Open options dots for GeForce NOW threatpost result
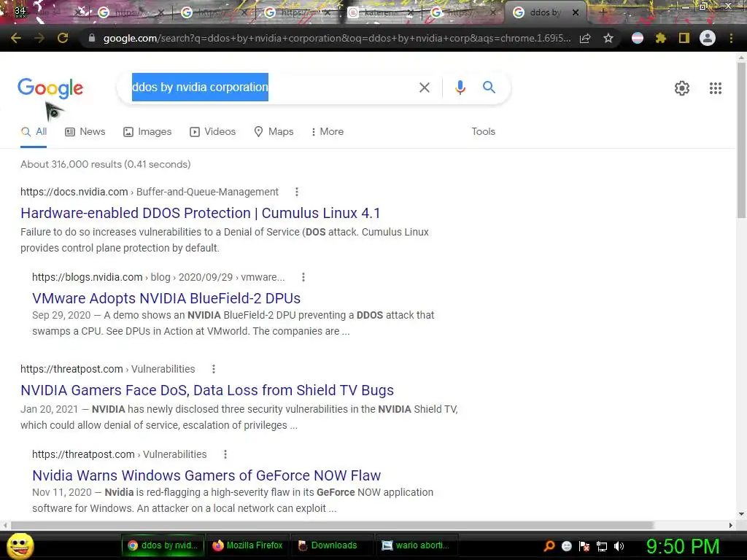Viewport: 747px width, 560px height. click(225, 454)
